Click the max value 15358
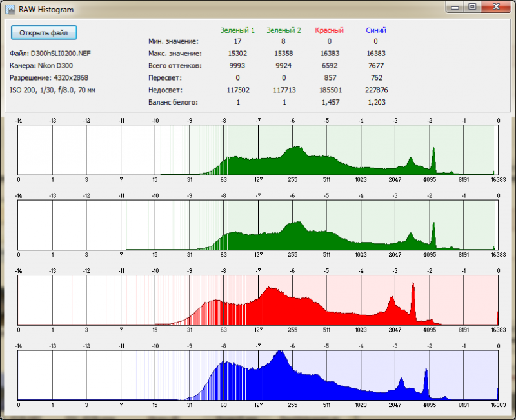Viewport: 516px width, 420px height. point(284,54)
